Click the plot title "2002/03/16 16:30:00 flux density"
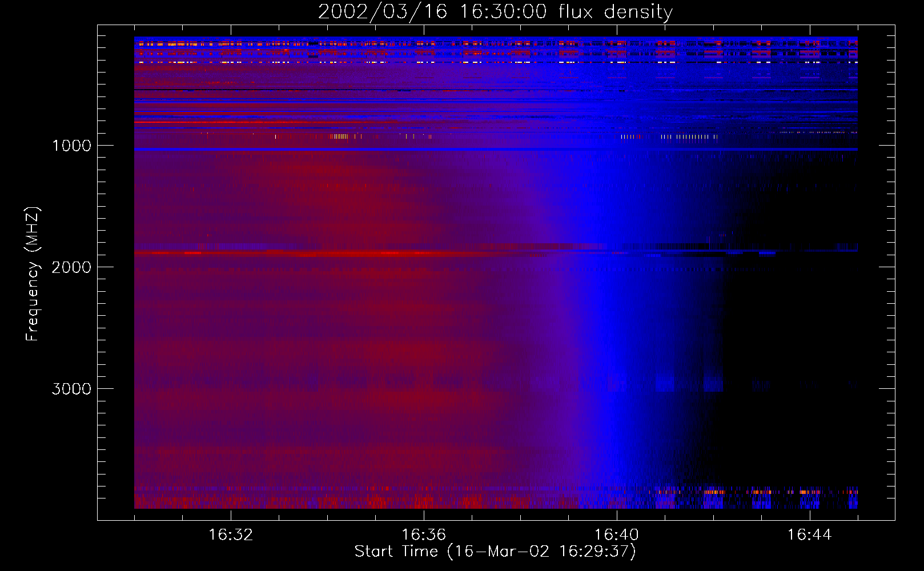 [x=495, y=12]
